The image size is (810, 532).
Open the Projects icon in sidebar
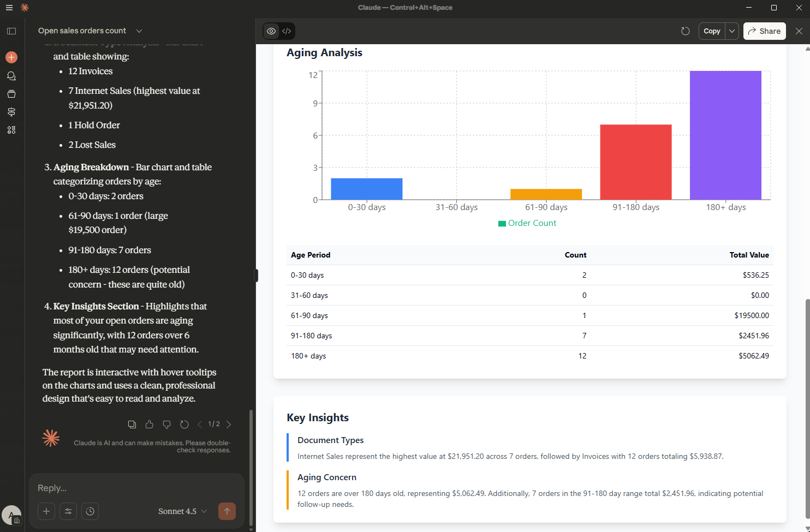pyautogui.click(x=11, y=94)
